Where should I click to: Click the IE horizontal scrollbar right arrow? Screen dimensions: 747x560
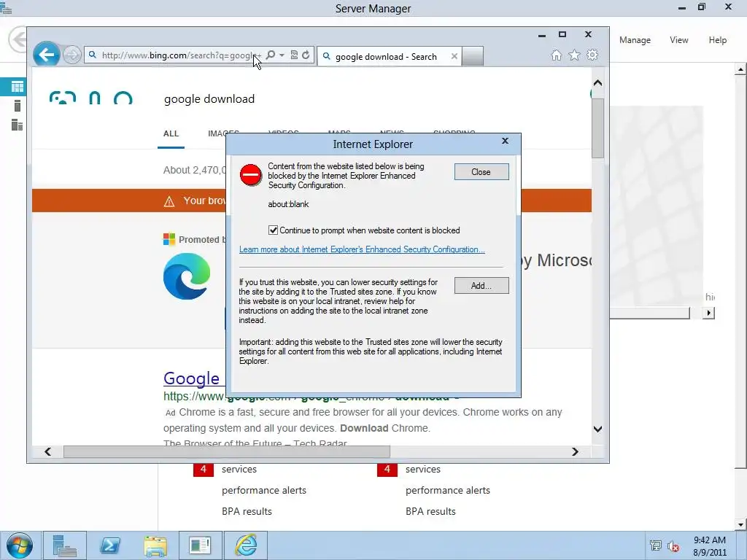coord(575,451)
